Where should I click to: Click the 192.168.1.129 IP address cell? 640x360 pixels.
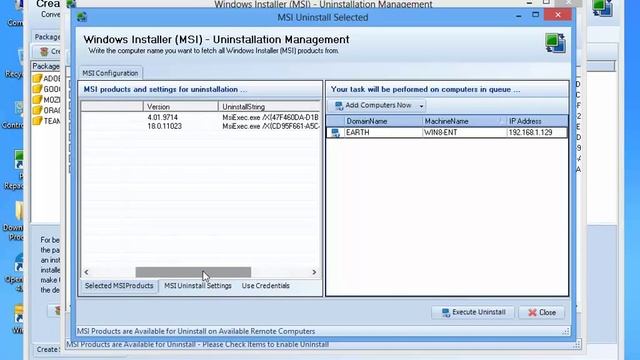coord(536,133)
